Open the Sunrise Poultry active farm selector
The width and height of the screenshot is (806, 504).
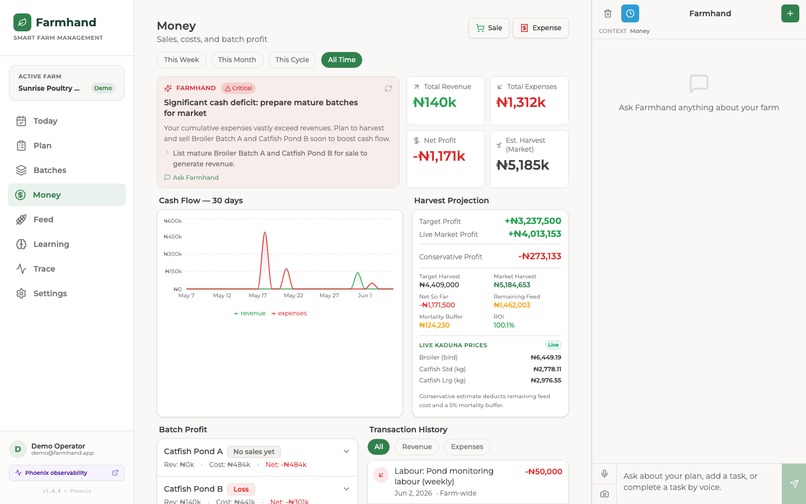coord(67,83)
